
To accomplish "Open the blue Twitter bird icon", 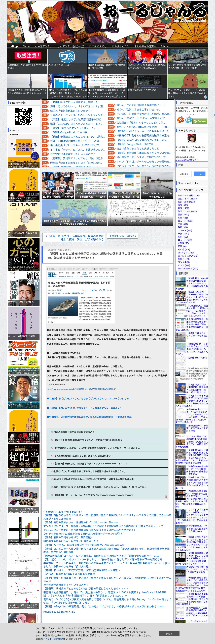I will coord(188,120).
